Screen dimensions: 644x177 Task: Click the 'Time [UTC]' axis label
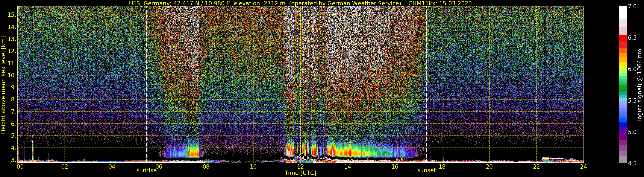click(300, 173)
